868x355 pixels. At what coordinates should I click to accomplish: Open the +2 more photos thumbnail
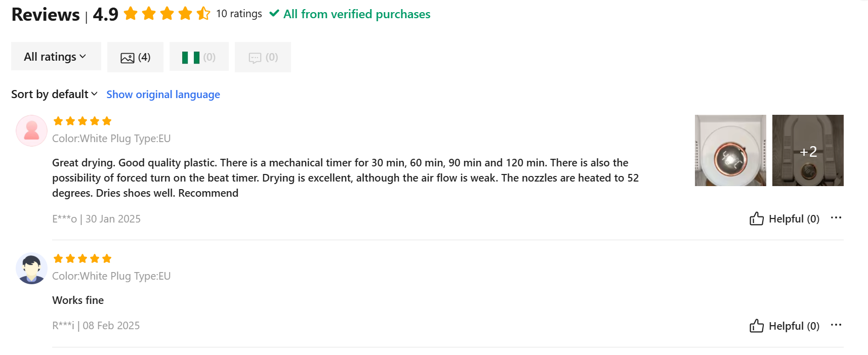pyautogui.click(x=808, y=150)
